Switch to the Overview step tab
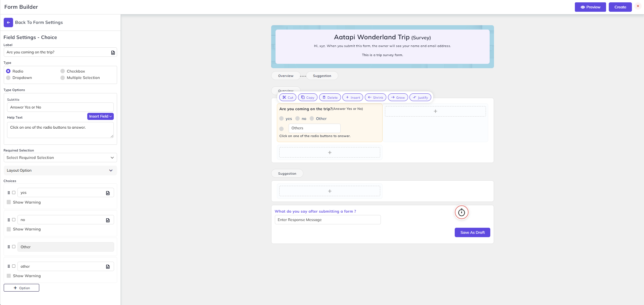 (286, 76)
